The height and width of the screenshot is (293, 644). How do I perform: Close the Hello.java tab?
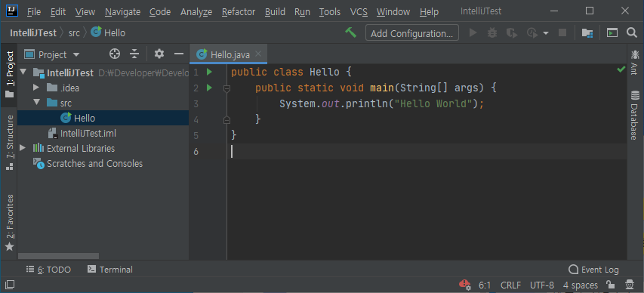[258, 54]
